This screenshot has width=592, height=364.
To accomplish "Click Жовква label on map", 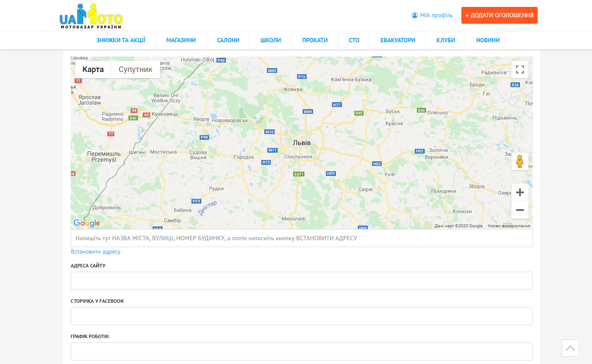I will 293,89.
